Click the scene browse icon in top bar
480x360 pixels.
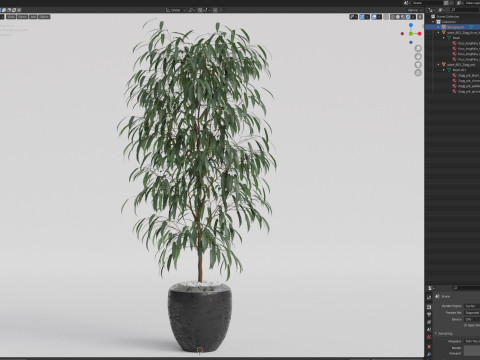point(406,3)
